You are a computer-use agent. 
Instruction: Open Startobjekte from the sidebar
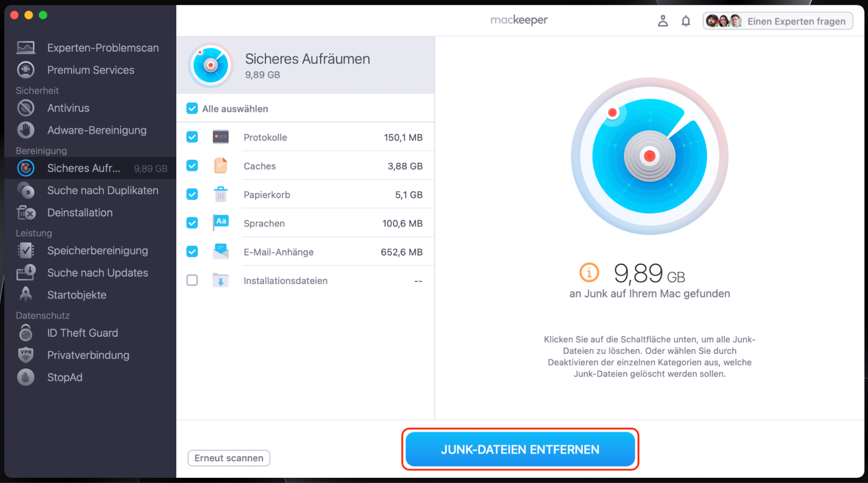tap(90, 295)
